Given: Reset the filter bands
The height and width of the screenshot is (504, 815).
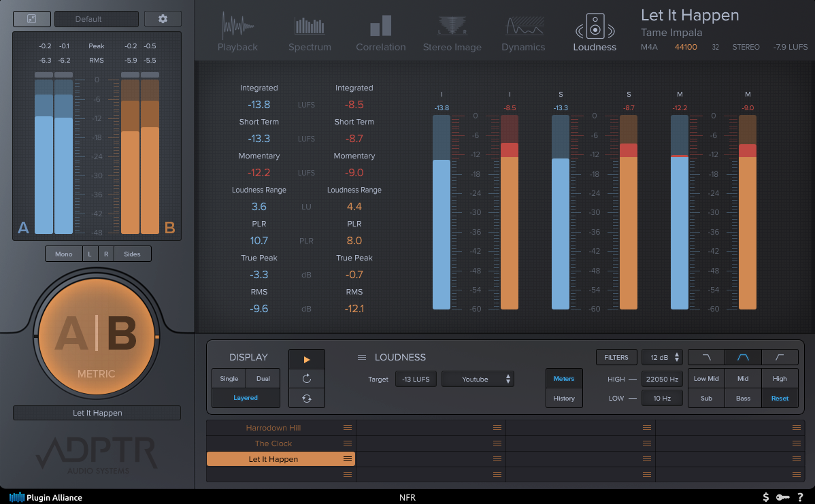Looking at the screenshot, I should 780,398.
